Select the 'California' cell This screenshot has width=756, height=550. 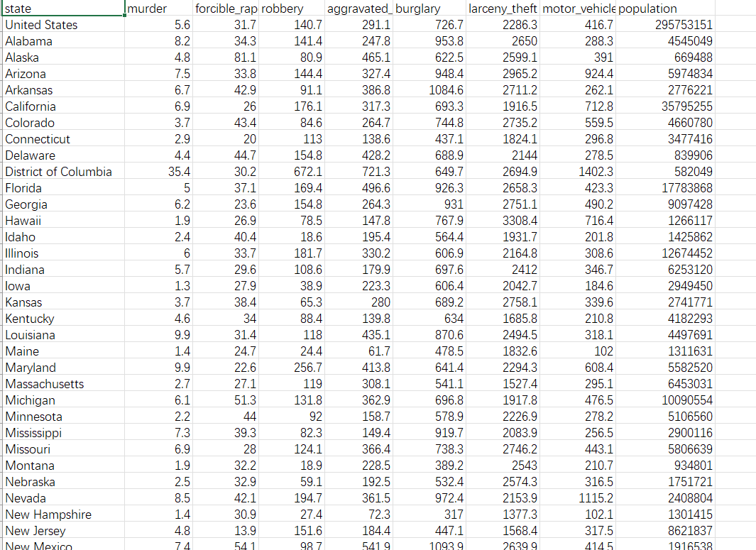point(62,106)
